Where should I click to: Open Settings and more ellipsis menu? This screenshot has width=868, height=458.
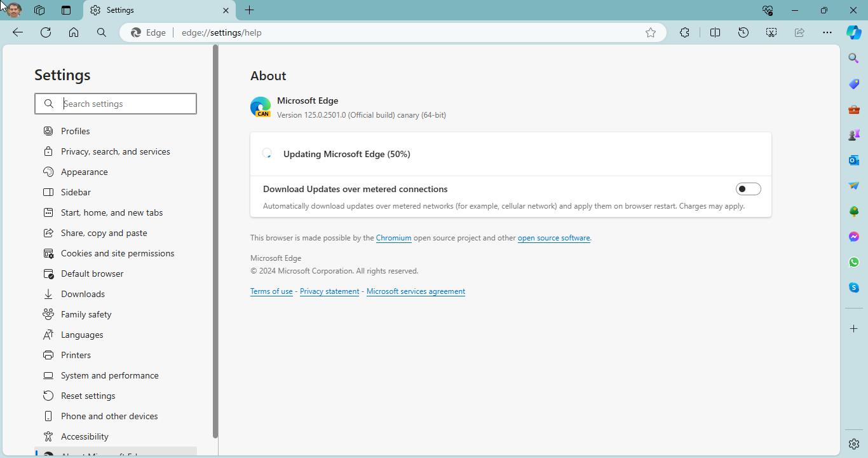click(x=827, y=32)
